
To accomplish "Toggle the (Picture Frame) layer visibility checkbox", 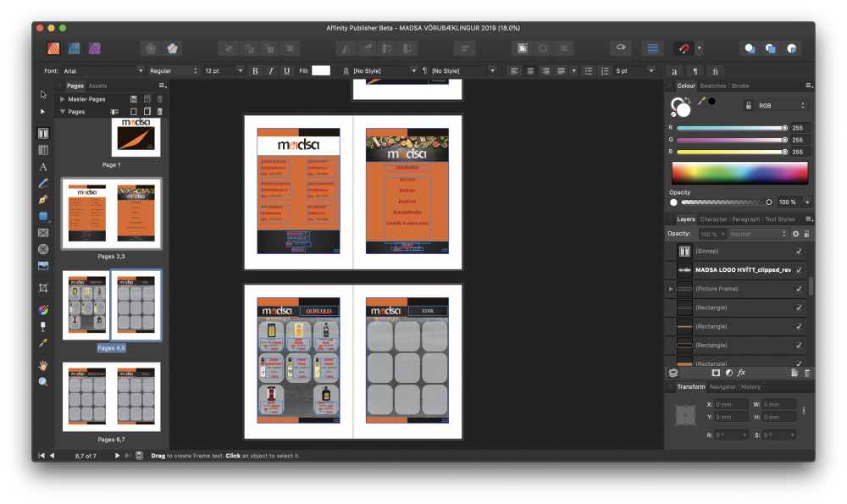I will [x=797, y=288].
